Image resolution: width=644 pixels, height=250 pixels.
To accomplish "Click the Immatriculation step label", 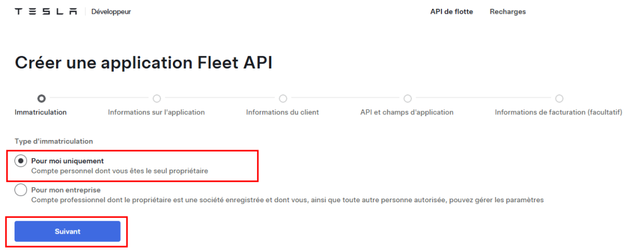I will (x=41, y=112).
